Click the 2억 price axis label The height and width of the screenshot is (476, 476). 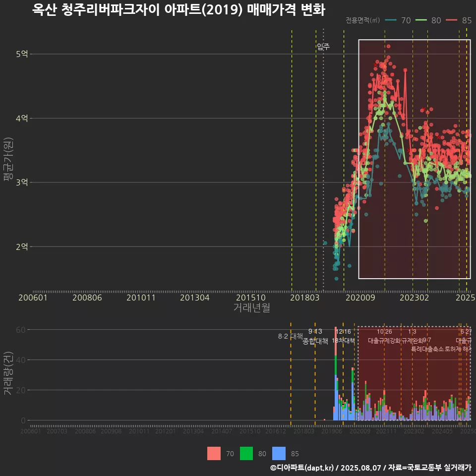tap(22, 246)
